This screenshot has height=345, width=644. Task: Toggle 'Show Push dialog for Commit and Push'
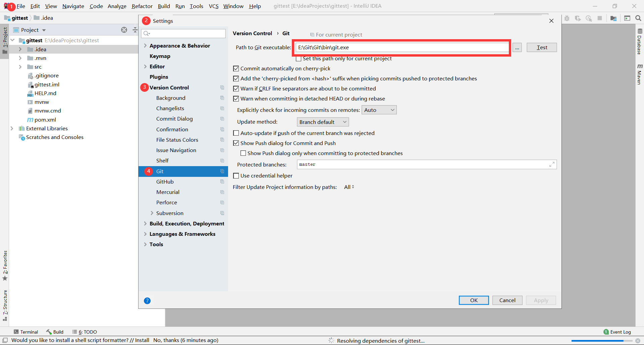[x=236, y=143]
